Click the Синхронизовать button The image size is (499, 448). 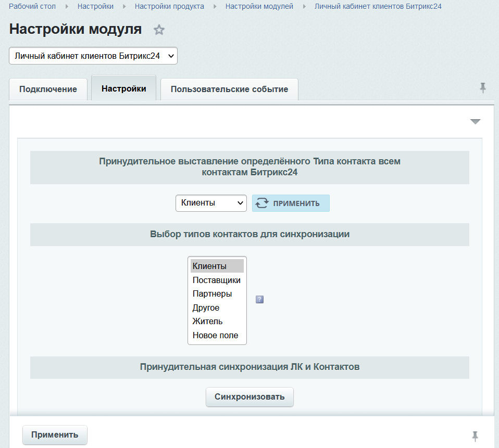point(250,397)
